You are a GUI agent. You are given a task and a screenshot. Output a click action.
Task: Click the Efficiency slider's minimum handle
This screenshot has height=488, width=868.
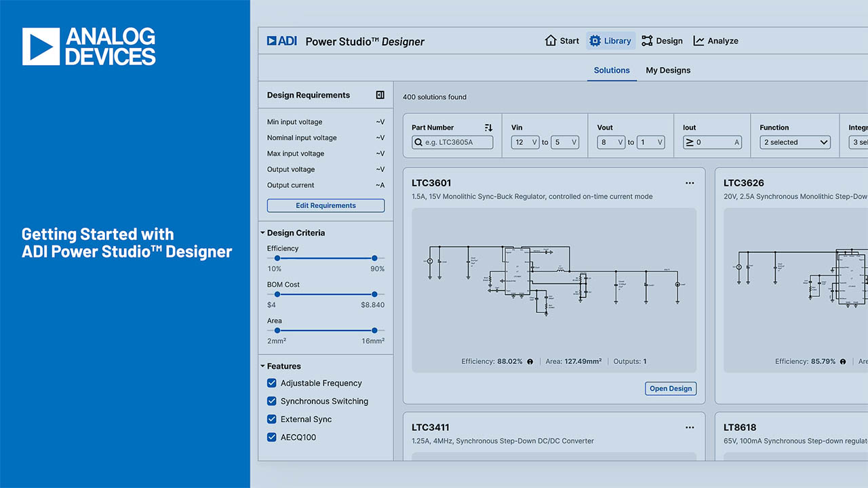click(x=277, y=258)
